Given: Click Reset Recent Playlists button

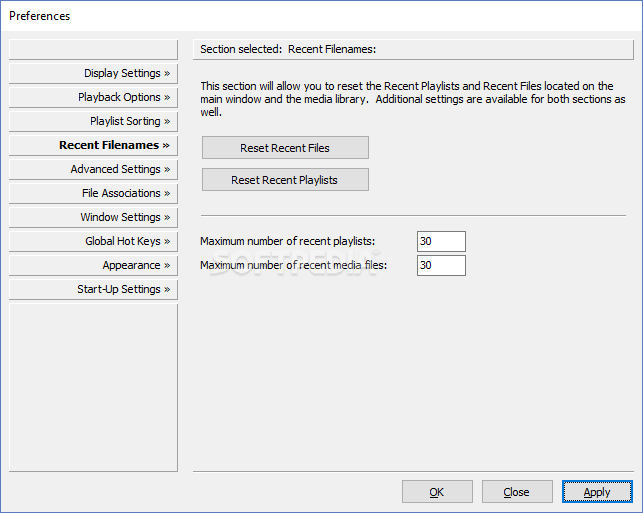Looking at the screenshot, I should (x=285, y=180).
